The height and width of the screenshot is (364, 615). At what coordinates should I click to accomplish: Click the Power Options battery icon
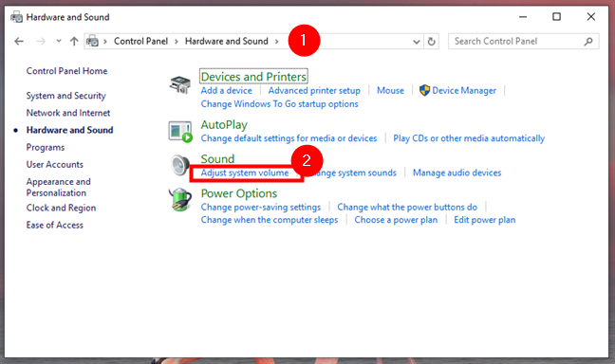(180, 199)
